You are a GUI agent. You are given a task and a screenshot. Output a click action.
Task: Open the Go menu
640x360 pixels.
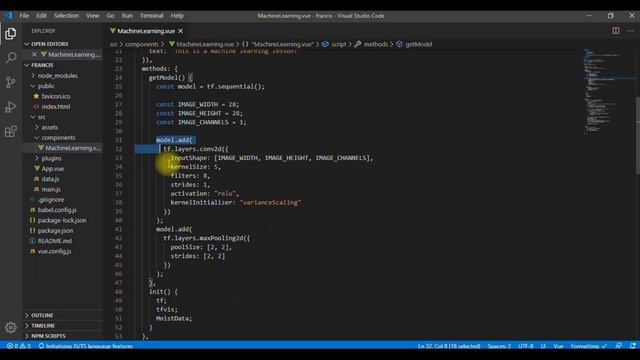[111, 16]
